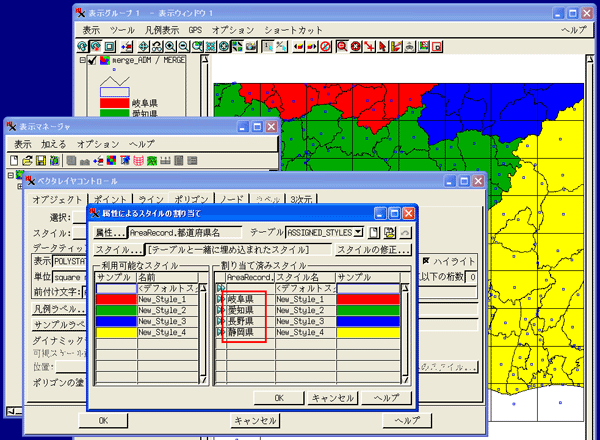This screenshot has width=600, height=440.
Task: Collapse the merge_ADM layer tree node
Action: coord(81,61)
